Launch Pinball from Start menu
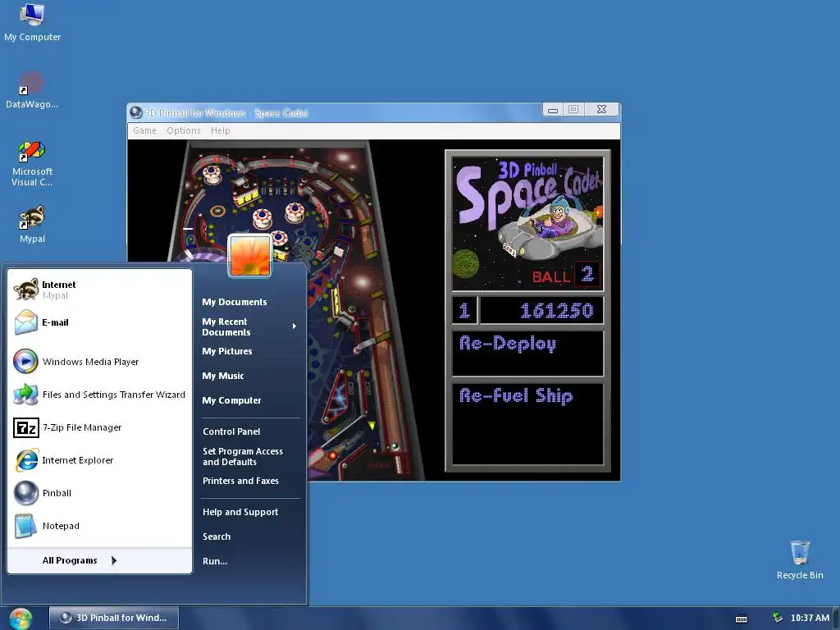This screenshot has width=840, height=630. click(x=99, y=493)
